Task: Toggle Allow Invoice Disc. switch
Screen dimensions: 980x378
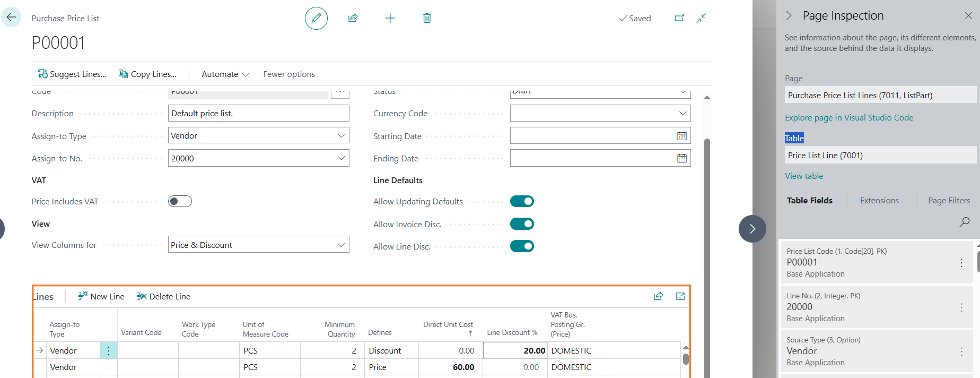Action: 522,224
